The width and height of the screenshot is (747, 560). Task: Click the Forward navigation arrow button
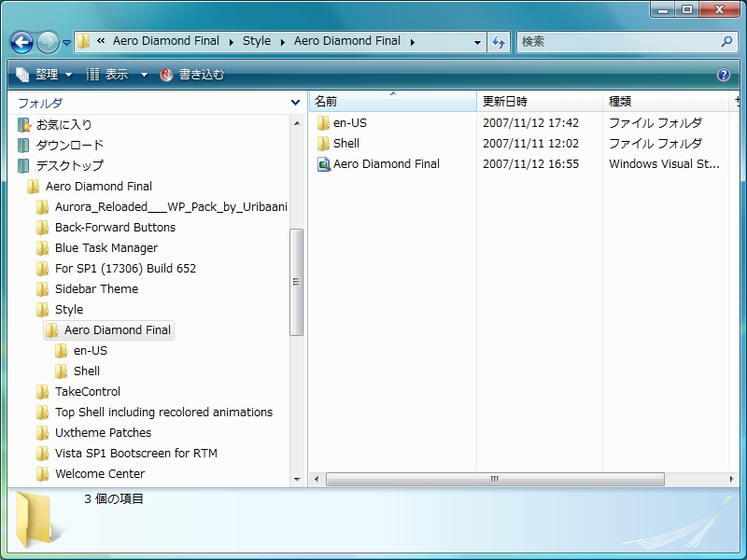[x=48, y=42]
